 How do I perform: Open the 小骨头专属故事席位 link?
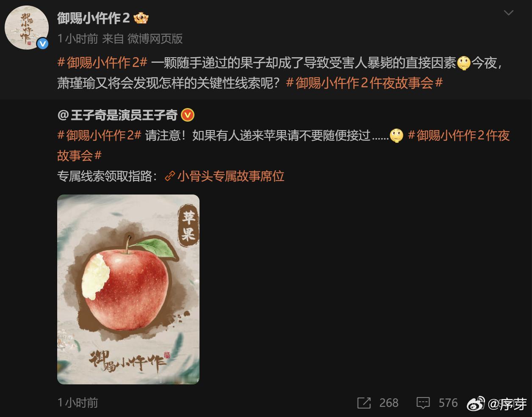(231, 176)
